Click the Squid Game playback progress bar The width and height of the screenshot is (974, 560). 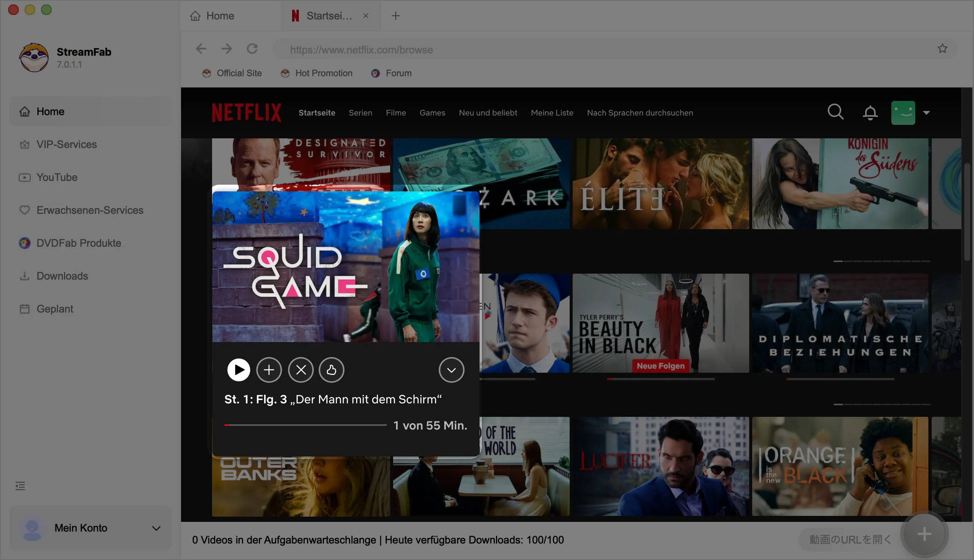[x=306, y=425]
